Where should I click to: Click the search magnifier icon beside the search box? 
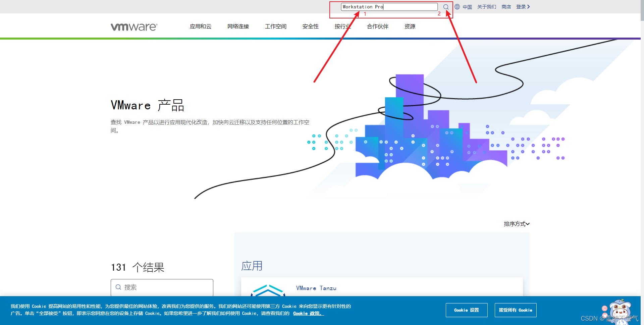(x=446, y=7)
